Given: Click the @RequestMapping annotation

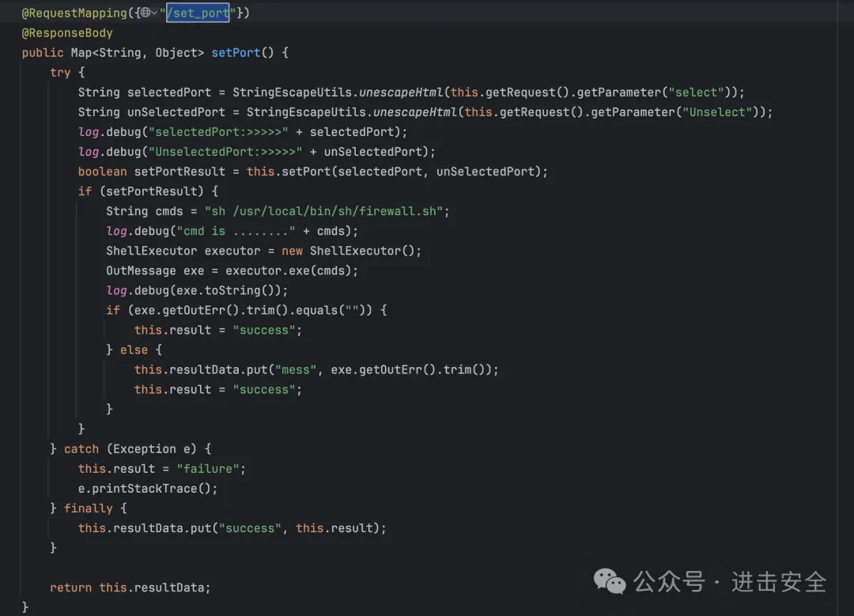Looking at the screenshot, I should pyautogui.click(x=74, y=13).
